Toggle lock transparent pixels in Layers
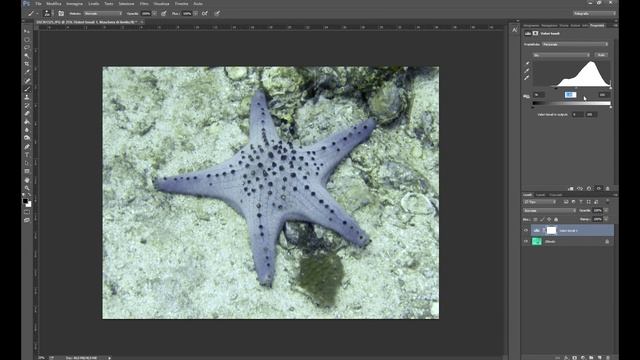This screenshot has width=640, height=360. point(536,220)
